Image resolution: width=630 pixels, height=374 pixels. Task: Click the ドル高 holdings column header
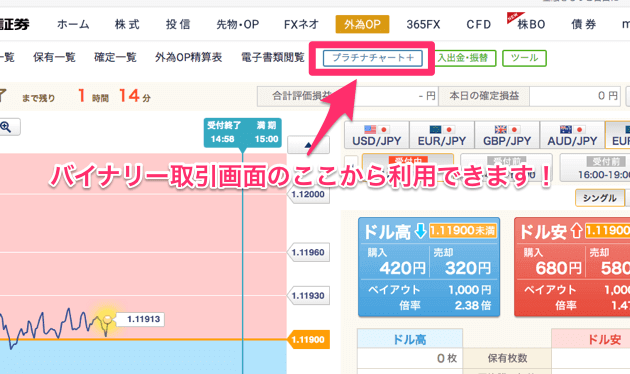tap(409, 339)
